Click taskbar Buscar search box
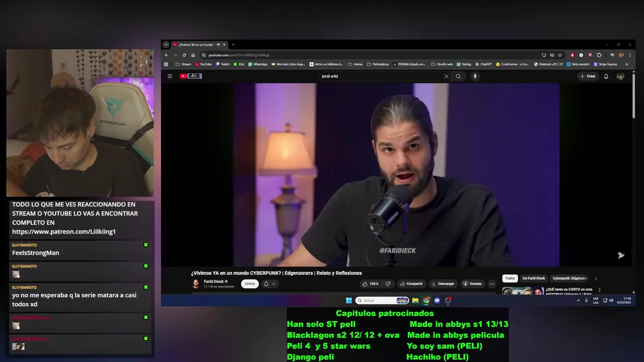 pos(382,301)
